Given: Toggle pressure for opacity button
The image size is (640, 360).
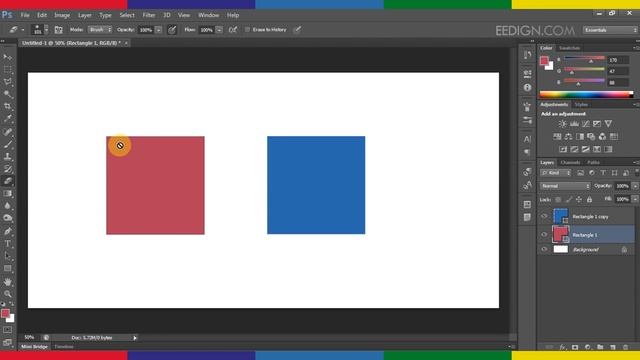Looking at the screenshot, I should pos(172,30).
